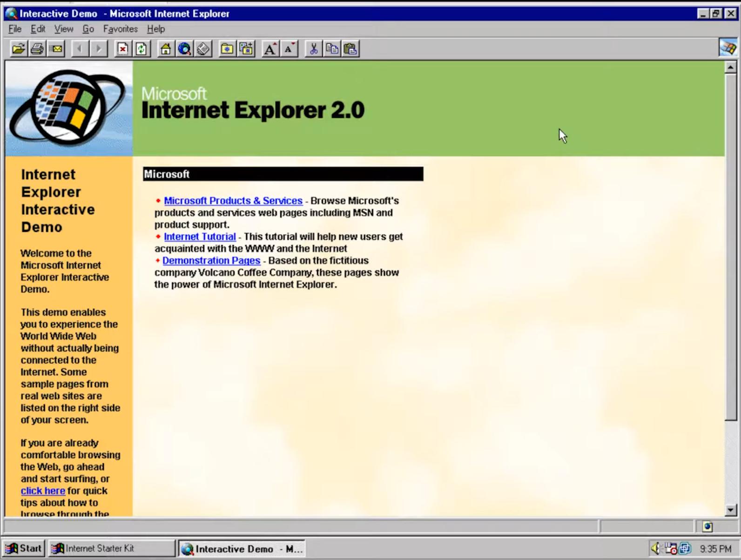Click the Cut scissors icon
This screenshot has height=560, width=741.
pos(313,49)
